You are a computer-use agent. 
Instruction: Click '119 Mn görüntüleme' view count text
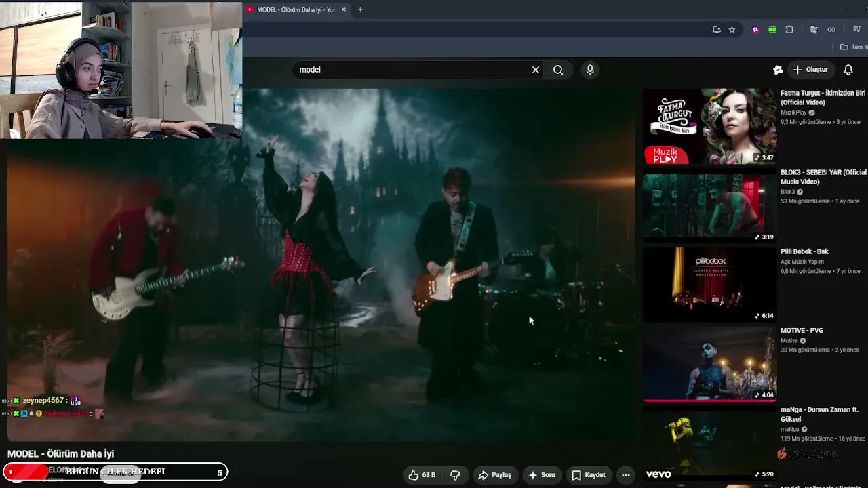point(807,439)
